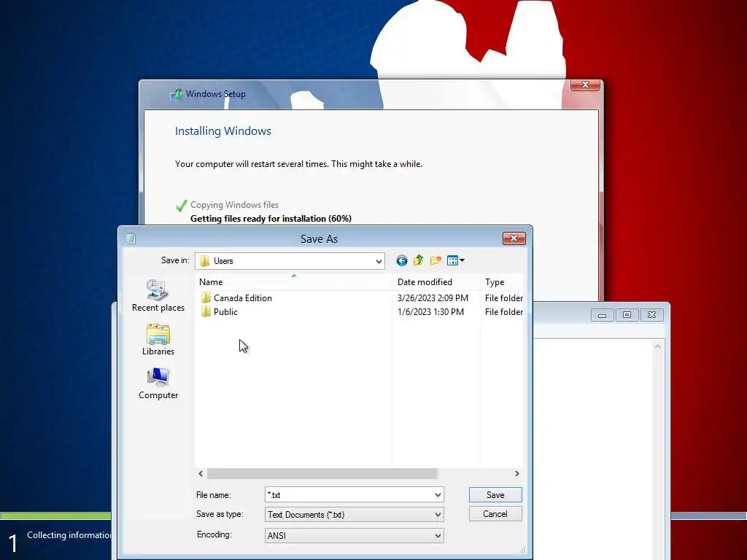Image resolution: width=747 pixels, height=560 pixels.
Task: Click the horizontal scrollbar left arrow
Action: (201, 473)
